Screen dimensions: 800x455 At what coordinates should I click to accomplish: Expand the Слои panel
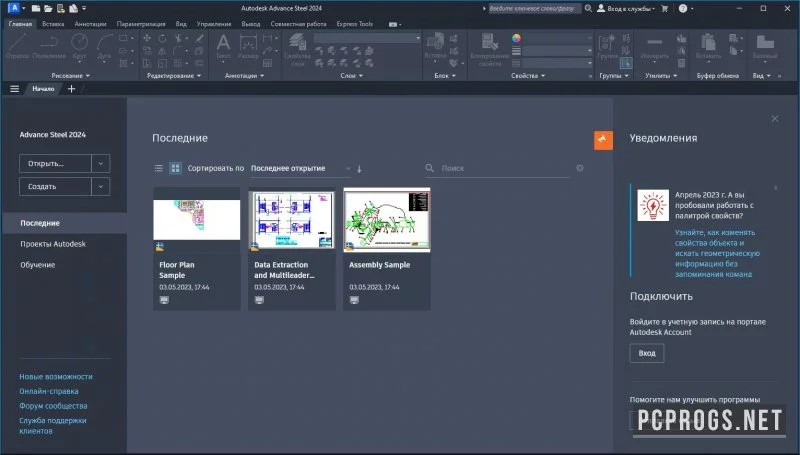click(x=352, y=75)
